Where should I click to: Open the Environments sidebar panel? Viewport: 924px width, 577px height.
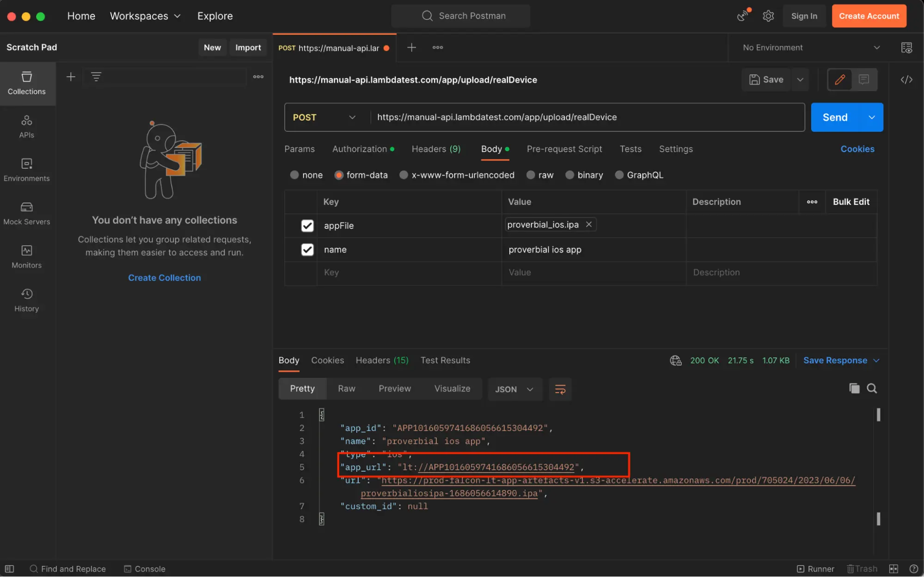[x=26, y=169]
